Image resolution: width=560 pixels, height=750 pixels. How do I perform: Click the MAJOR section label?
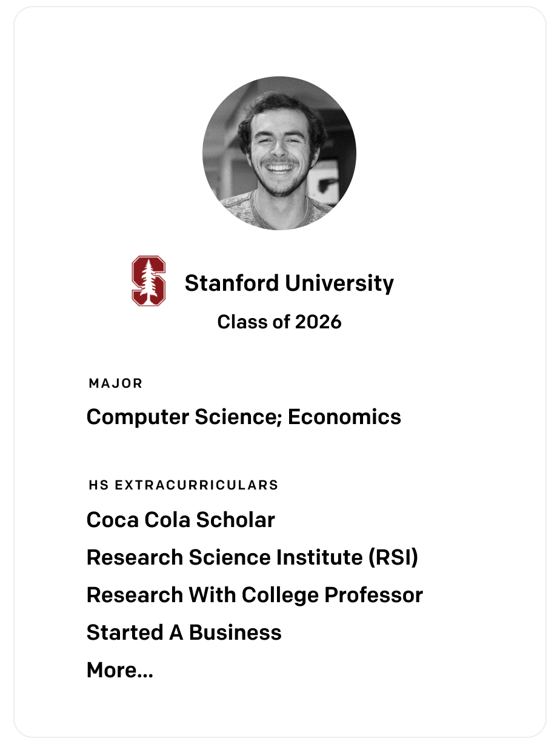(116, 383)
